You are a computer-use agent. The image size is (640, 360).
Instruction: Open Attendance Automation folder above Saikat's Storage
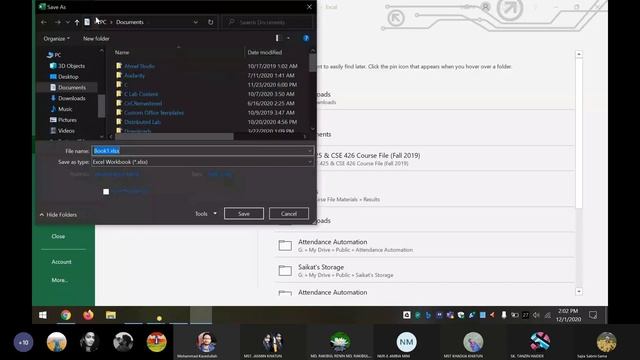click(x=424, y=245)
